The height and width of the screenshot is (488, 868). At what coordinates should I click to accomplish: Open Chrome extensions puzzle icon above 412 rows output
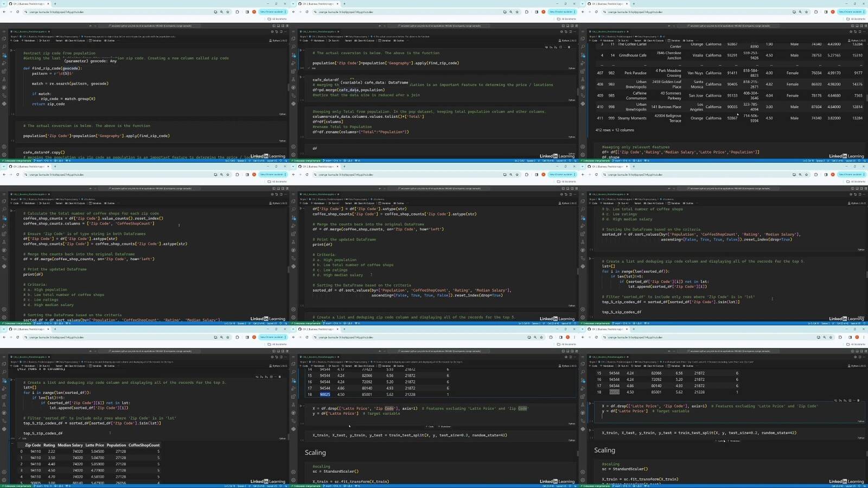click(x=816, y=12)
